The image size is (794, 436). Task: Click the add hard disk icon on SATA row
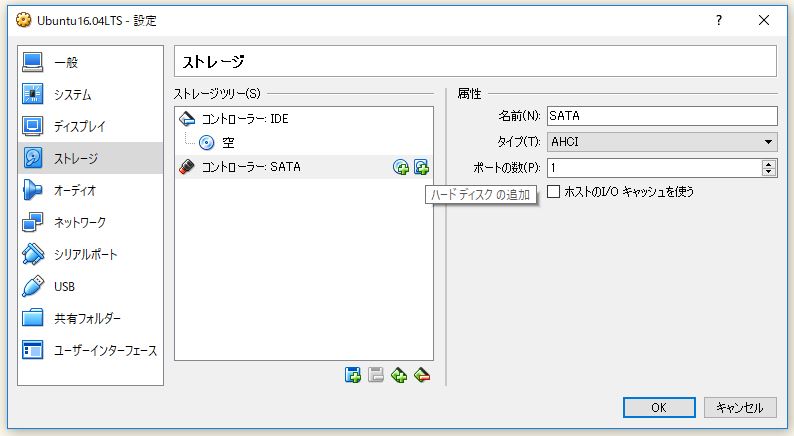pos(421,167)
